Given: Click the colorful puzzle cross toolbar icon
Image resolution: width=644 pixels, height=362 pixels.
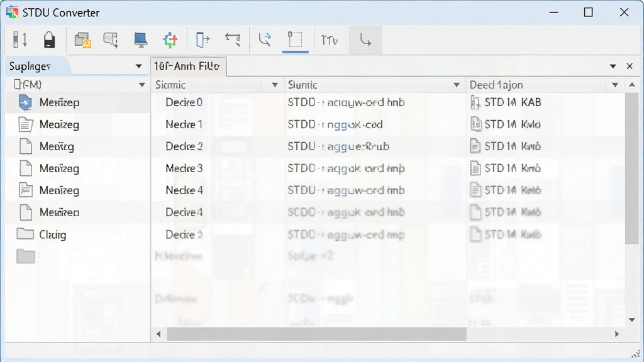Looking at the screenshot, I should point(170,40).
